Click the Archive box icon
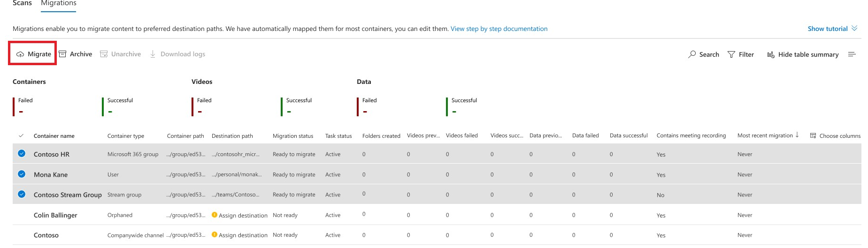 point(62,54)
